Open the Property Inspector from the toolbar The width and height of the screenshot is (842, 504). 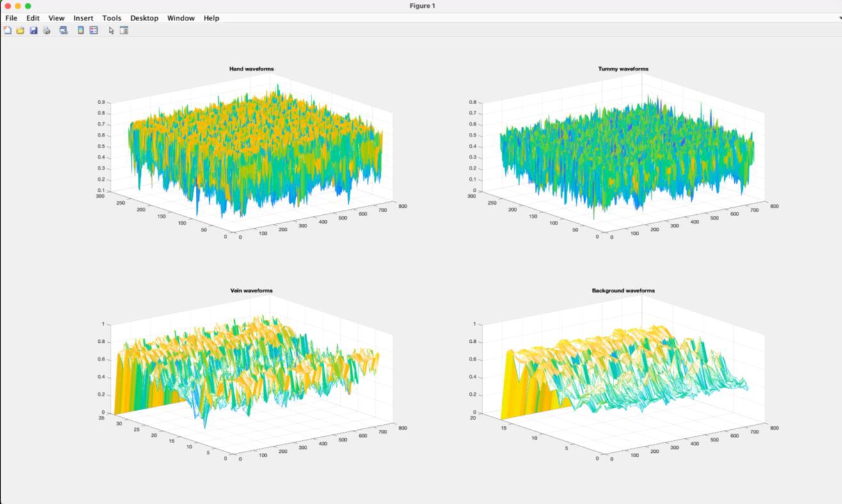coord(124,30)
